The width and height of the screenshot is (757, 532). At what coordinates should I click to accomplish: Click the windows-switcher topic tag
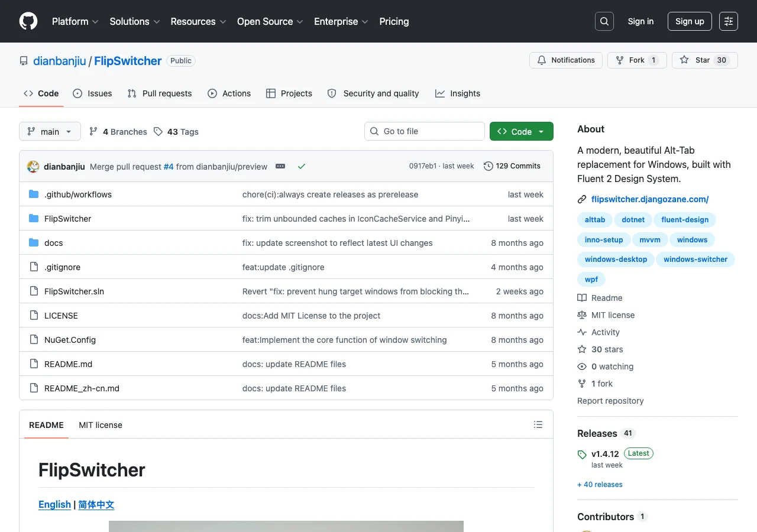695,259
